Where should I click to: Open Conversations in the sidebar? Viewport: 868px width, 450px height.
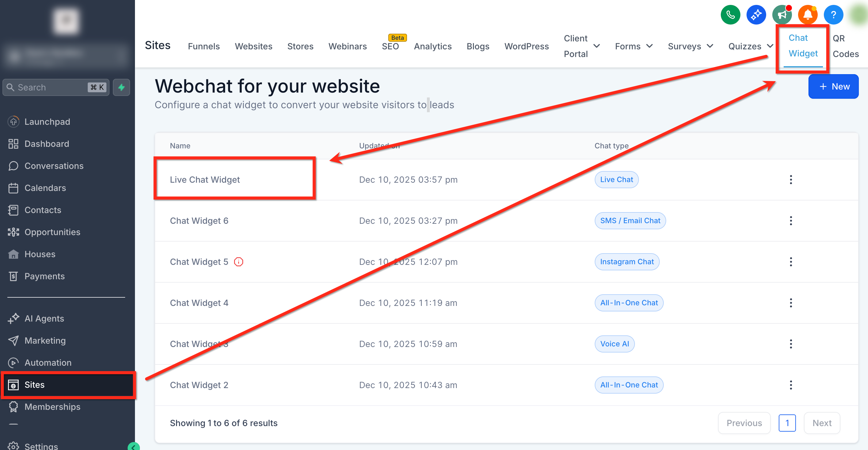click(x=54, y=166)
